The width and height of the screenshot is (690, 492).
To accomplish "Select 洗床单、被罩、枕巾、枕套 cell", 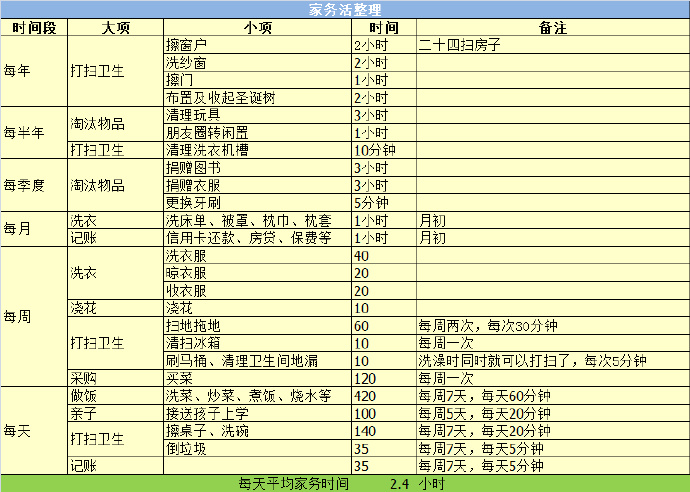I will 257,220.
